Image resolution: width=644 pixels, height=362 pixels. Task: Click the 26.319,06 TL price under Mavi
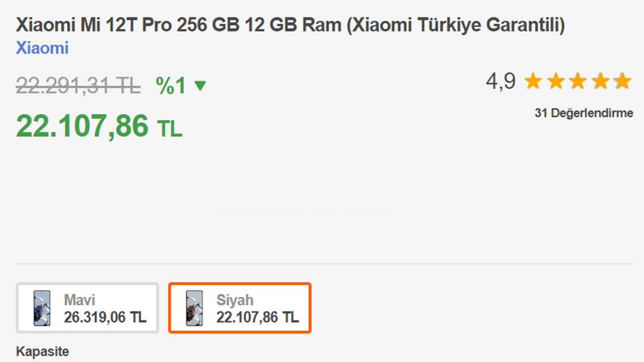pyautogui.click(x=105, y=317)
